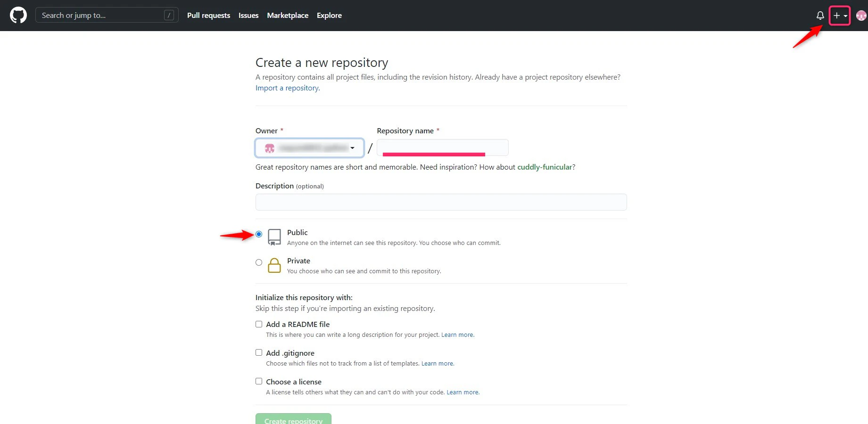Click the Import a repository link

[x=288, y=88]
